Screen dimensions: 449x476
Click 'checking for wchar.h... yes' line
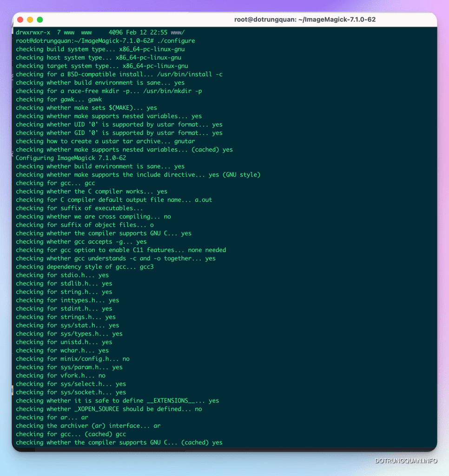click(62, 350)
